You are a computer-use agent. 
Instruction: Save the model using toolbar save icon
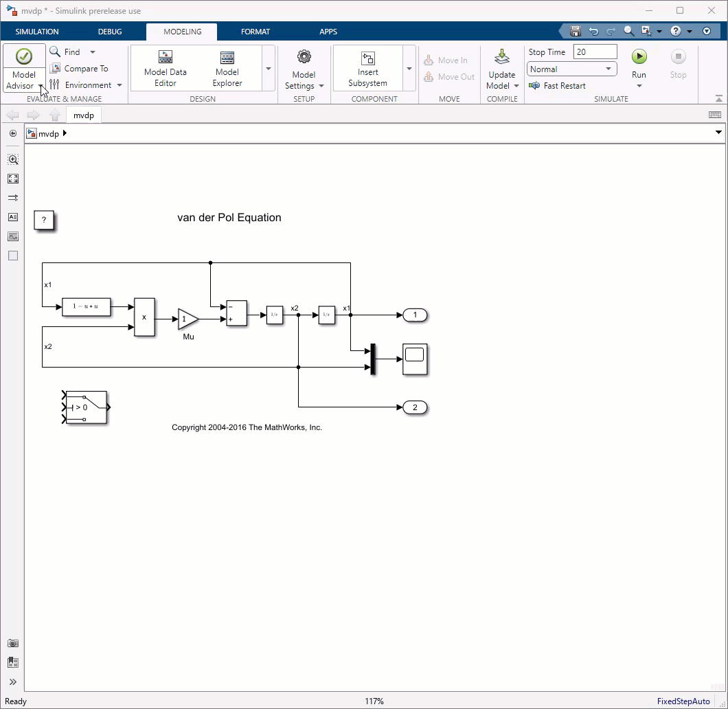click(576, 31)
